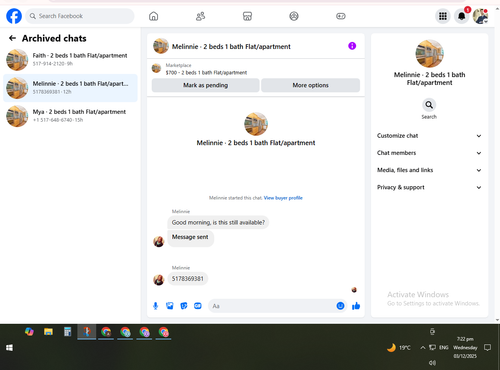Open File Explorer in taskbar
The height and width of the screenshot is (370, 500).
[48, 332]
